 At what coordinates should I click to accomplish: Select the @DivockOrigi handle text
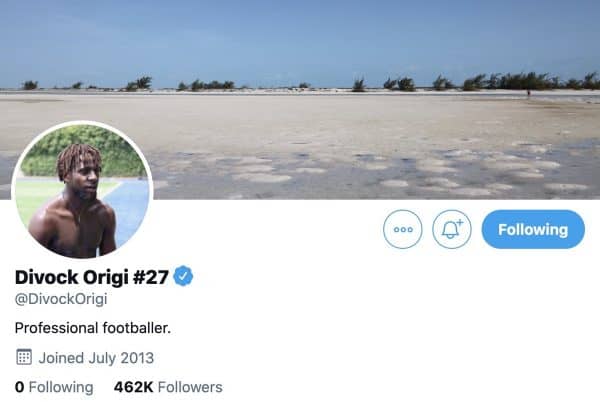tap(61, 299)
